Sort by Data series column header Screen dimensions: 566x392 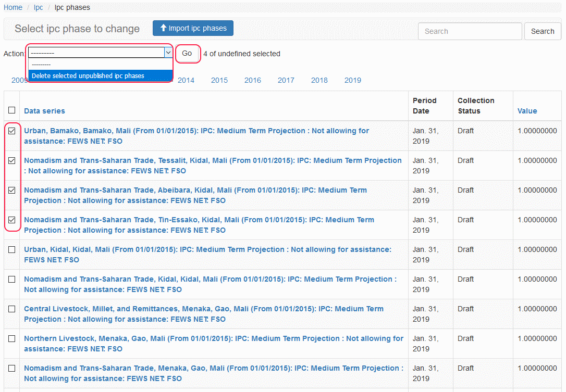(x=44, y=111)
